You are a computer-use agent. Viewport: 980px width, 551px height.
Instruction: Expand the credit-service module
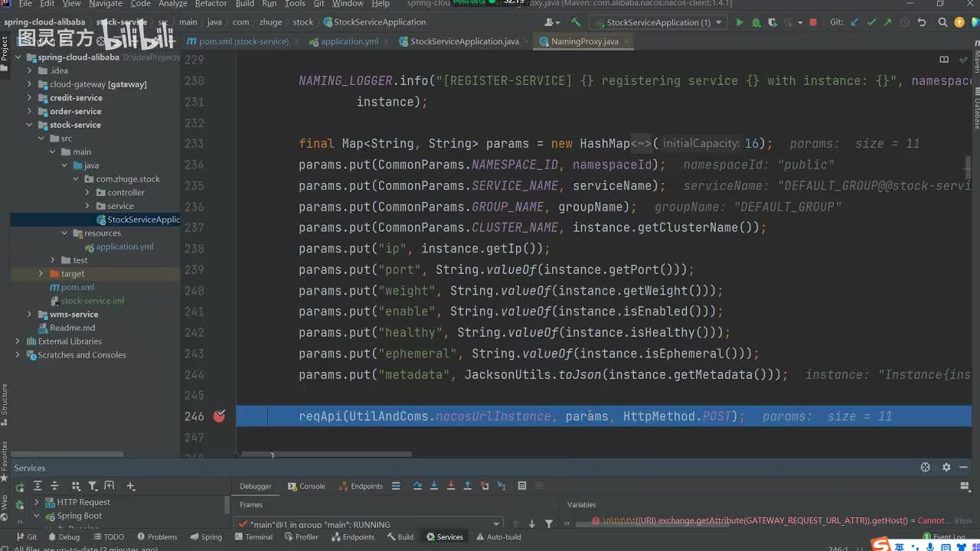coord(30,98)
